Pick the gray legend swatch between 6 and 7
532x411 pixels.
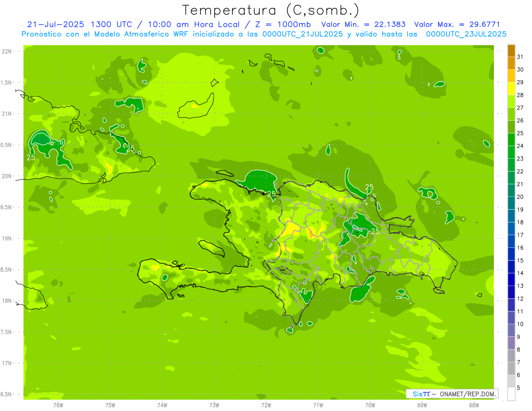511,369
